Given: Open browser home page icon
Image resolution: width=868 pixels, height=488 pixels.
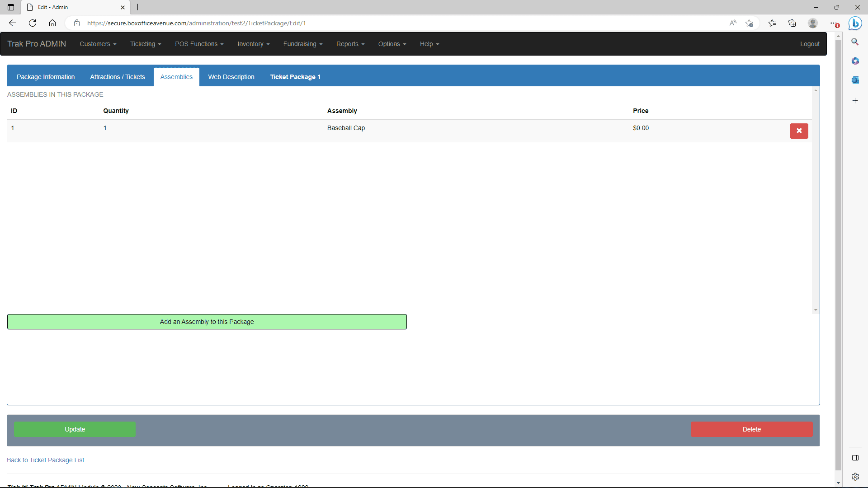Looking at the screenshot, I should pyautogui.click(x=52, y=23).
